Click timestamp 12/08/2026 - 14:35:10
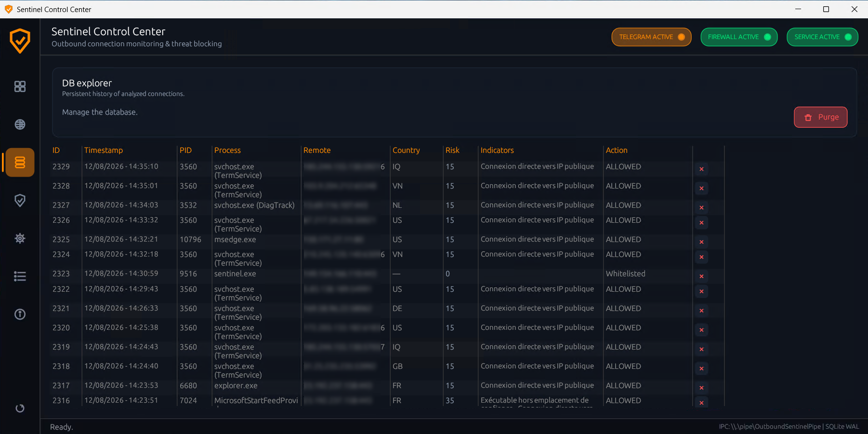The image size is (868, 434). click(121, 167)
